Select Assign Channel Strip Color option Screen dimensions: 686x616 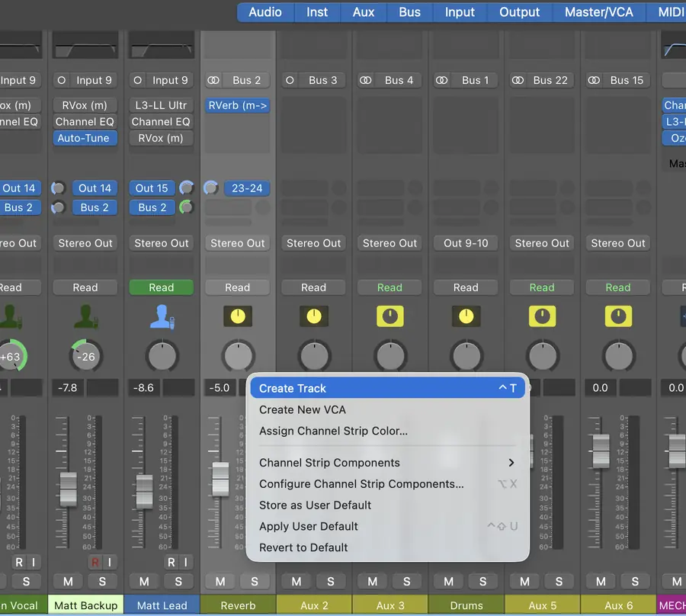388,431
